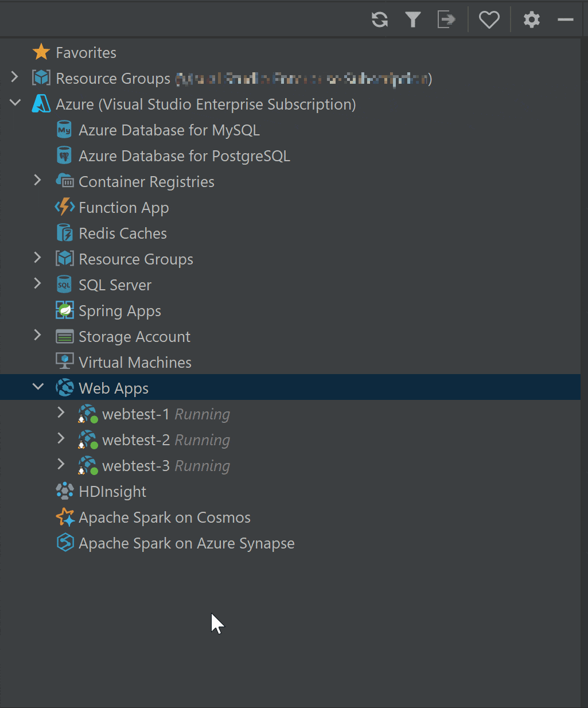The image size is (588, 708).
Task: Click the PostgreSQL database icon
Action: [64, 155]
